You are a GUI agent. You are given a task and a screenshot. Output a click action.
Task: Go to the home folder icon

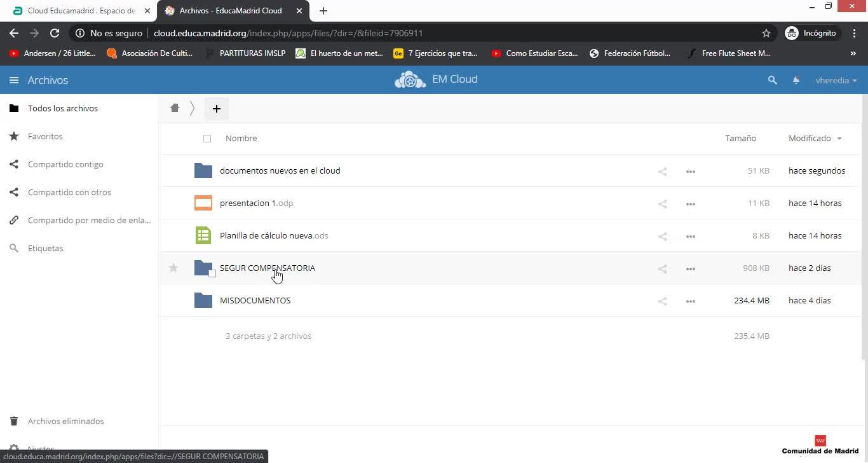click(x=175, y=108)
